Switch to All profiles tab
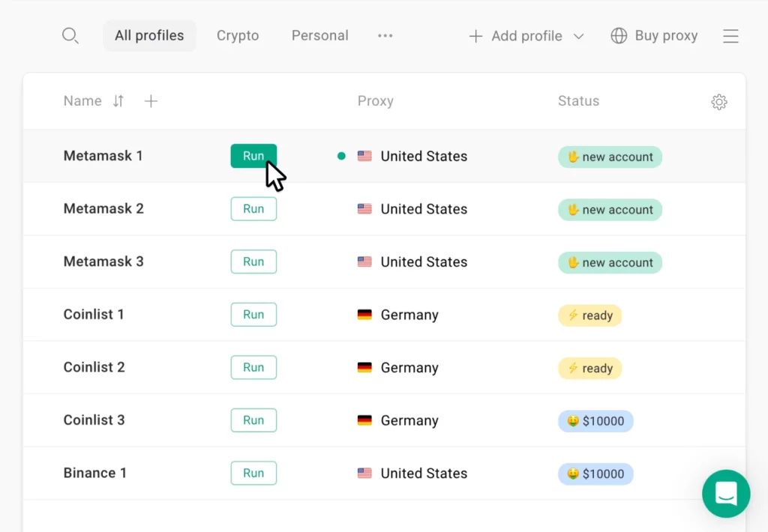This screenshot has width=768, height=532. click(149, 35)
